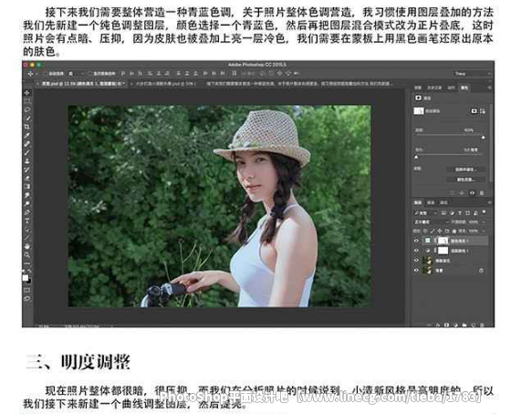Click the foreground color swatch
The width and height of the screenshot is (532, 414).
[26, 278]
